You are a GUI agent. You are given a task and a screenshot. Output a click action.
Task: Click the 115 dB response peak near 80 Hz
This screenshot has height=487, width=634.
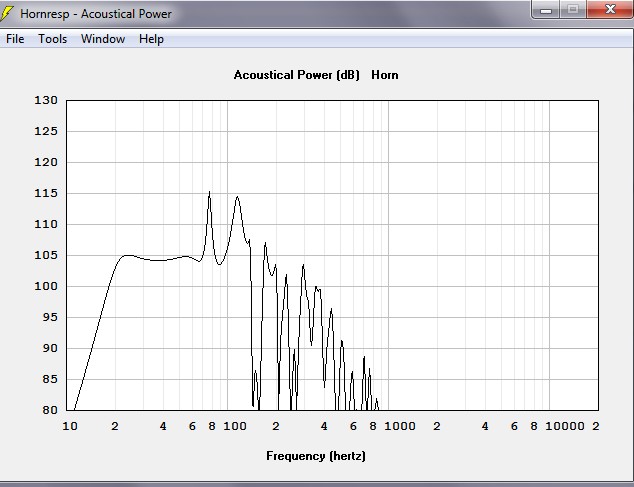click(x=209, y=193)
